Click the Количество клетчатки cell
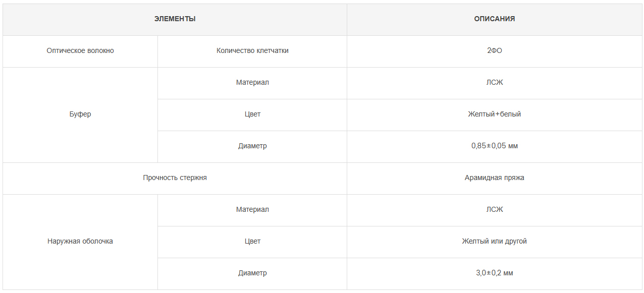 pos(252,51)
